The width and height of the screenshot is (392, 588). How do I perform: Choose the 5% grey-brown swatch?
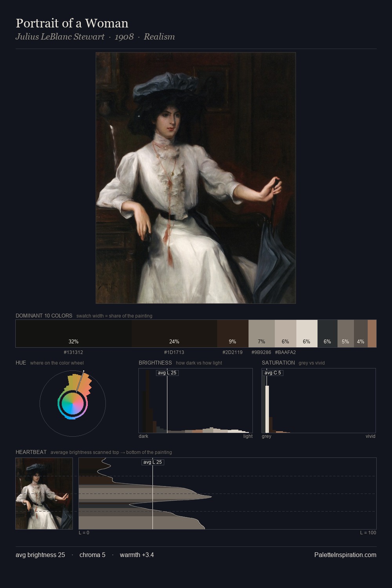click(345, 334)
